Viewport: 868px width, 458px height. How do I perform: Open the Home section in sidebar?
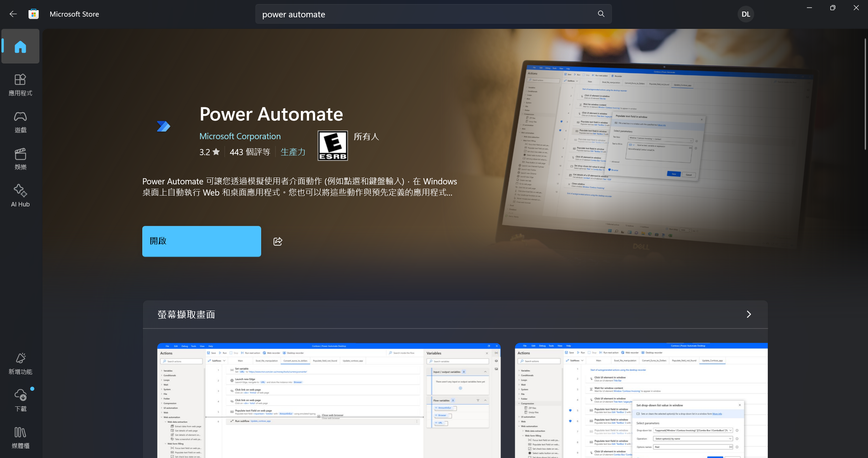click(x=20, y=47)
